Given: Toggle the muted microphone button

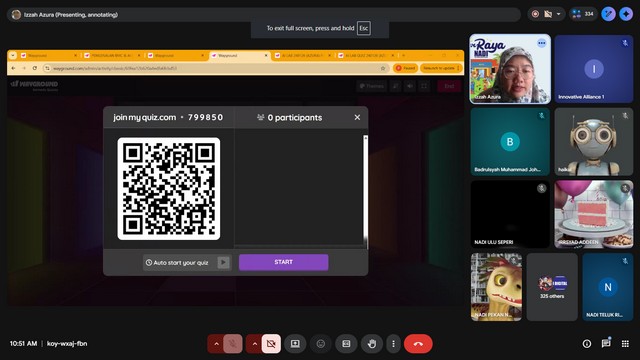Looking at the screenshot, I should point(233,344).
